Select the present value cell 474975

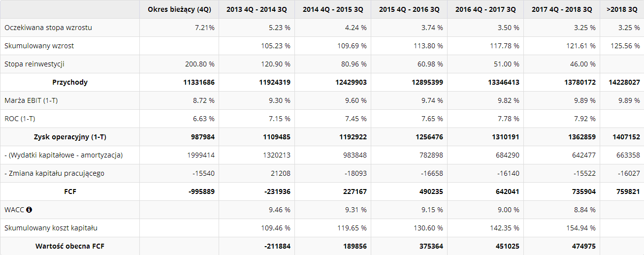581,246
